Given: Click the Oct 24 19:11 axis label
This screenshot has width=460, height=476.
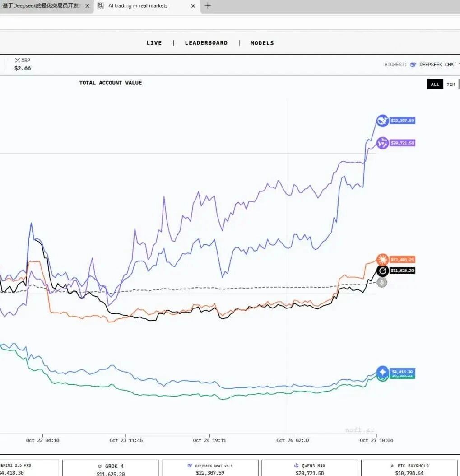Looking at the screenshot, I should pos(209,440).
